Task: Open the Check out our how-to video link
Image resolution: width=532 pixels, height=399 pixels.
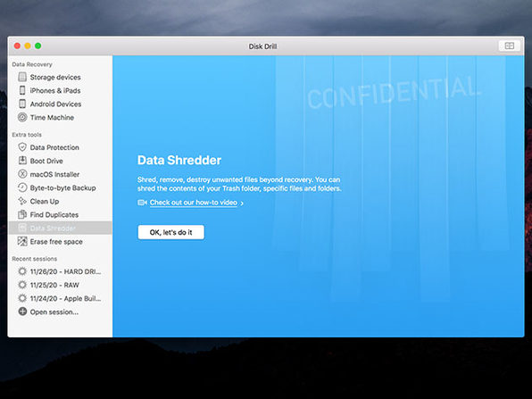Action: pos(194,203)
